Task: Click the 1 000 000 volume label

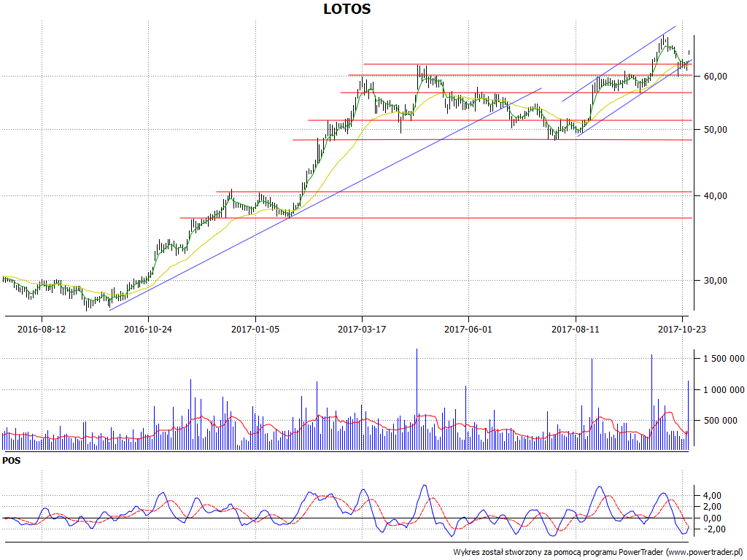Action: [x=724, y=390]
